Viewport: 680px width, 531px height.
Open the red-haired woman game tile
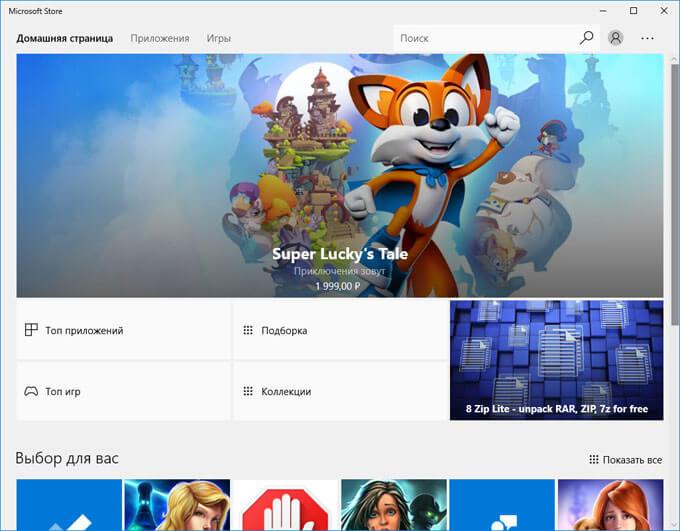point(611,505)
